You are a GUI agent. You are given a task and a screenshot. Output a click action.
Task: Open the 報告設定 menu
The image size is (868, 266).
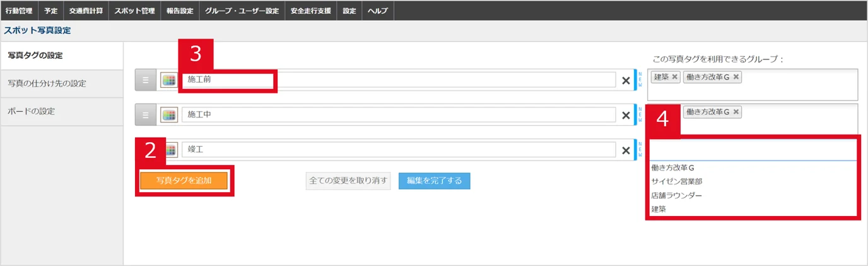coord(180,11)
